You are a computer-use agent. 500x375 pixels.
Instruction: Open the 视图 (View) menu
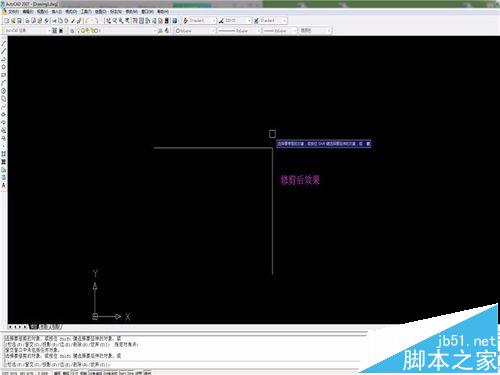coord(42,12)
